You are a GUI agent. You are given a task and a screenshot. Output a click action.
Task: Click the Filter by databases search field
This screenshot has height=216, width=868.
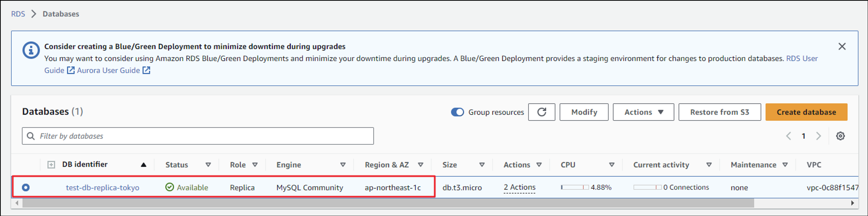coord(198,136)
